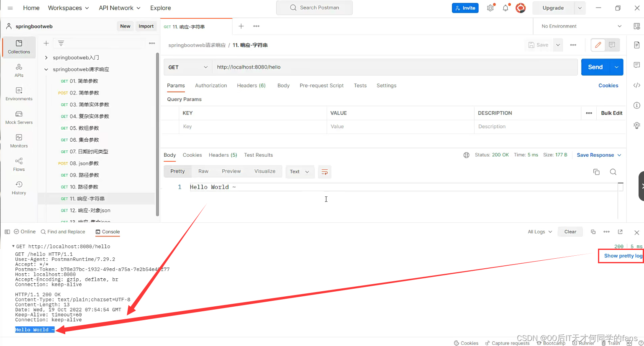Expand the No Environment selector
644x346 pixels.
tap(579, 26)
